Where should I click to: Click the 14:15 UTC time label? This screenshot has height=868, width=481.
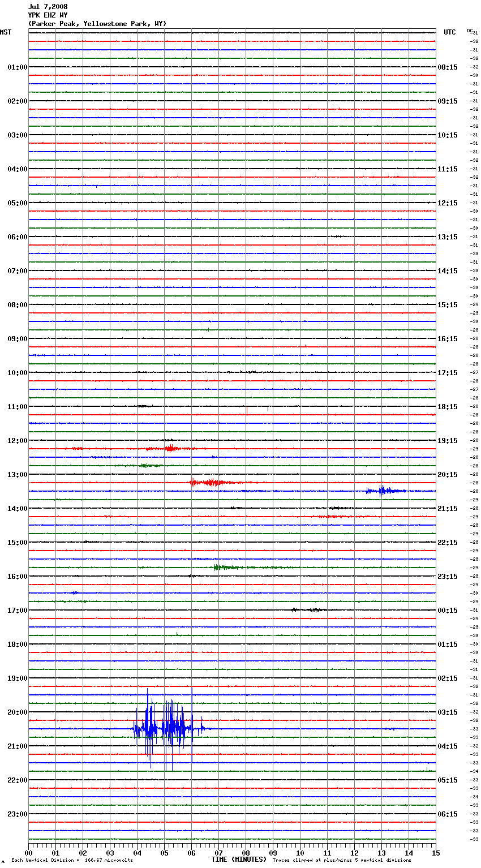tap(448, 271)
